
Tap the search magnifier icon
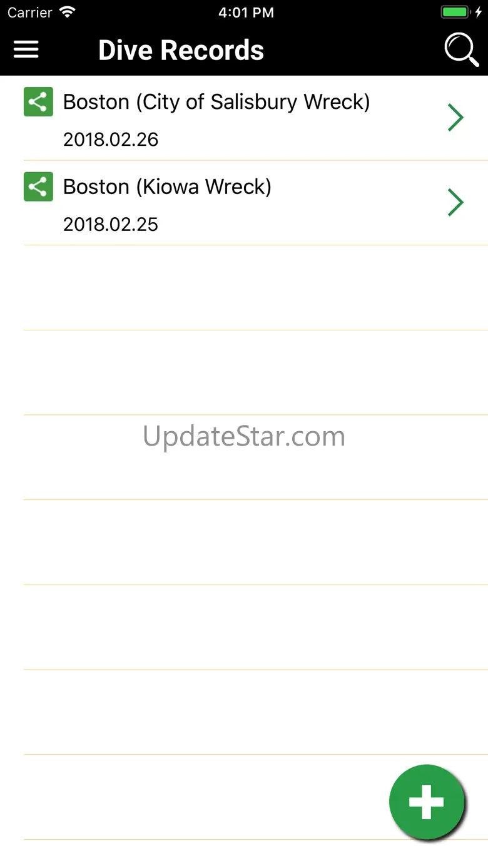[462, 49]
